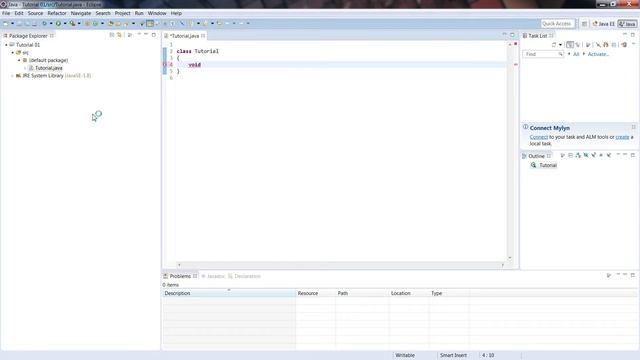Click the Run External Tools icon
The height and width of the screenshot is (360, 640).
(72, 24)
